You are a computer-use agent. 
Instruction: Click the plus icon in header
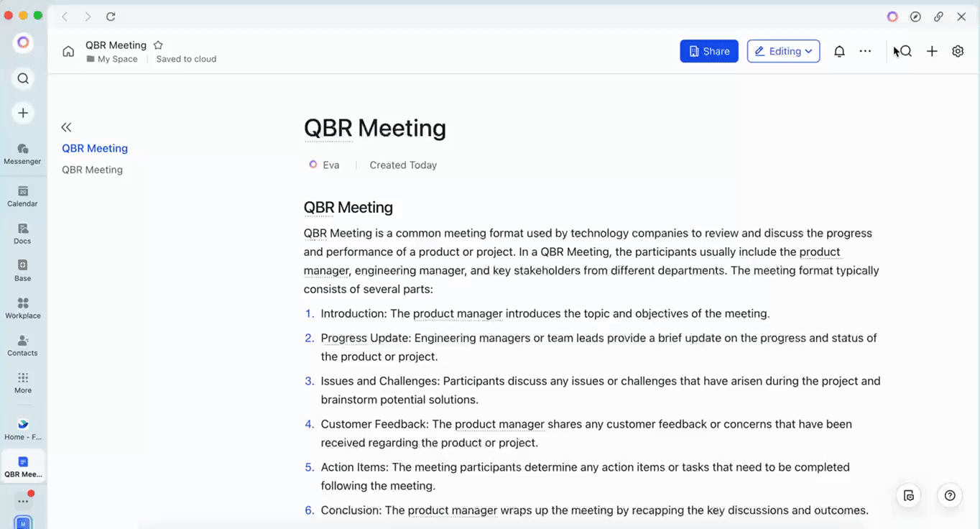932,51
